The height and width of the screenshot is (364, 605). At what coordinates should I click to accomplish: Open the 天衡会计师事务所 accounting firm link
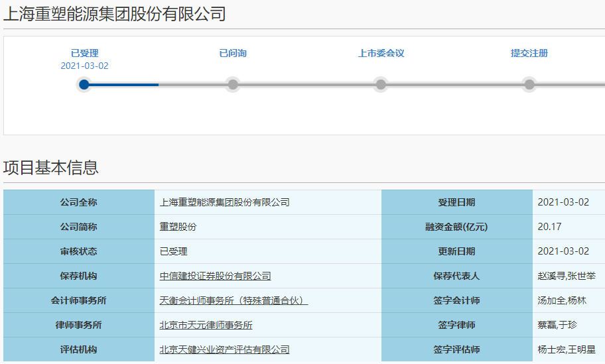coord(234,300)
